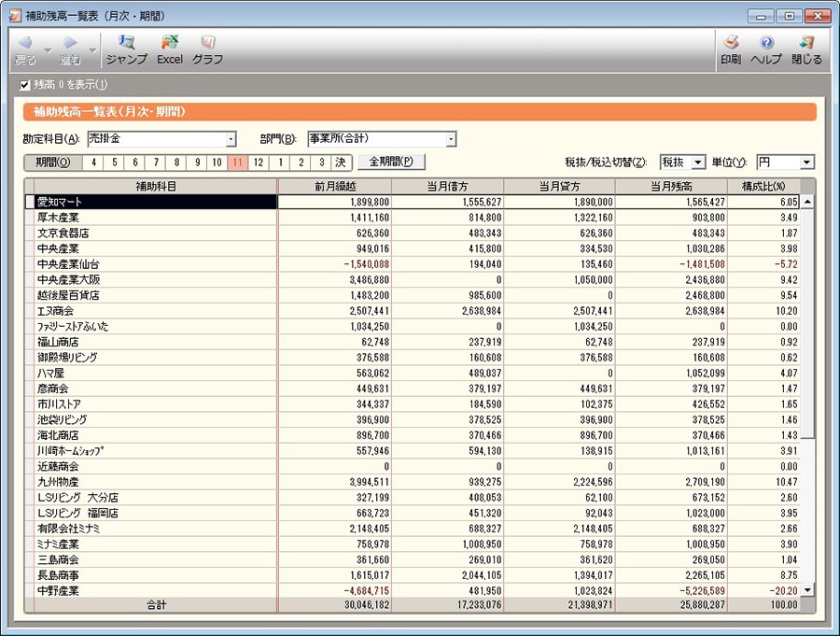Click the 当月借方 column header
Viewport: 840px width, 636px height.
pos(447,187)
